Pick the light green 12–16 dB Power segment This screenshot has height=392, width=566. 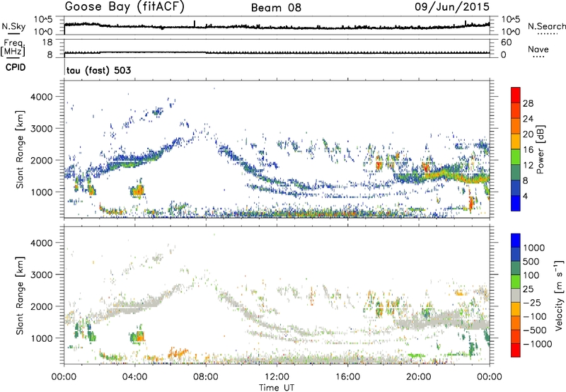coord(516,157)
